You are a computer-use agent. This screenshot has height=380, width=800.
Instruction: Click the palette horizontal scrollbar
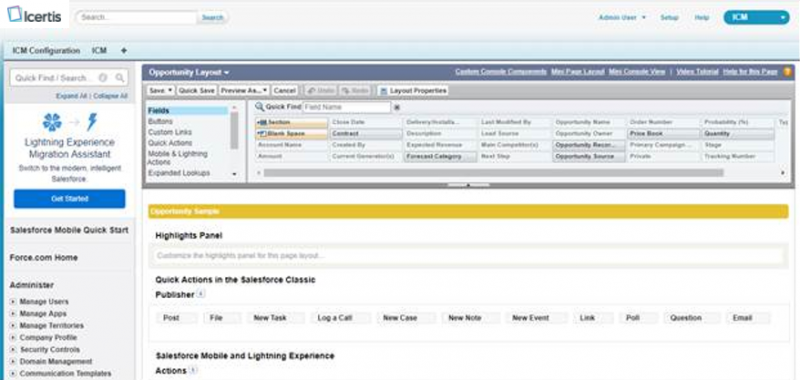click(493, 173)
